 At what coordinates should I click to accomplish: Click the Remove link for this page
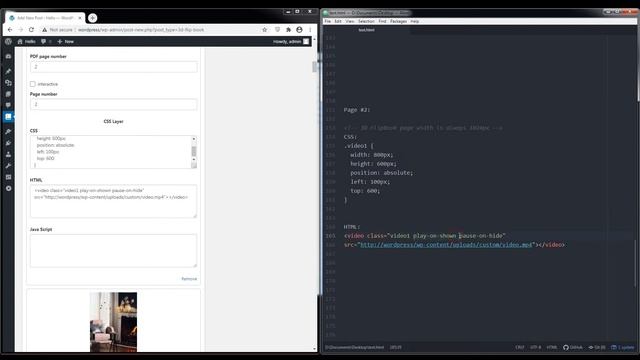pyautogui.click(x=189, y=279)
